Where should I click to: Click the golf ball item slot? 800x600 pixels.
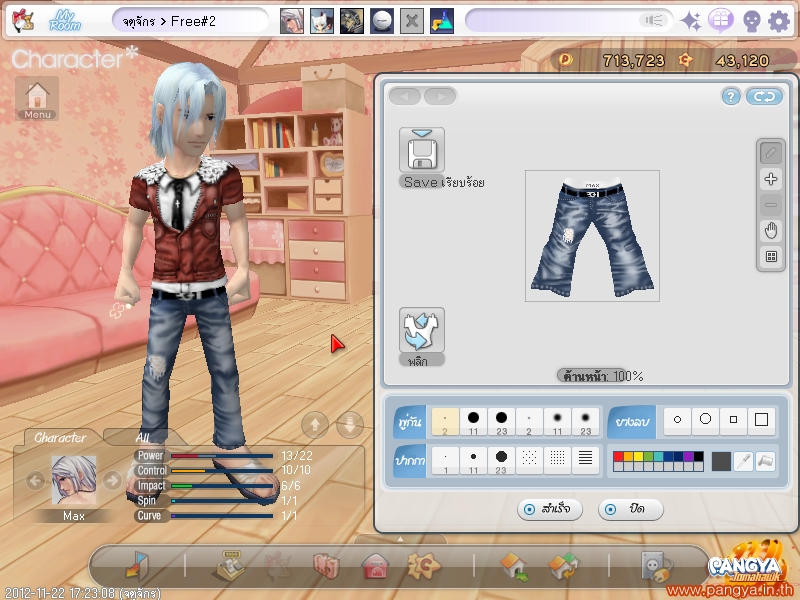coord(382,21)
